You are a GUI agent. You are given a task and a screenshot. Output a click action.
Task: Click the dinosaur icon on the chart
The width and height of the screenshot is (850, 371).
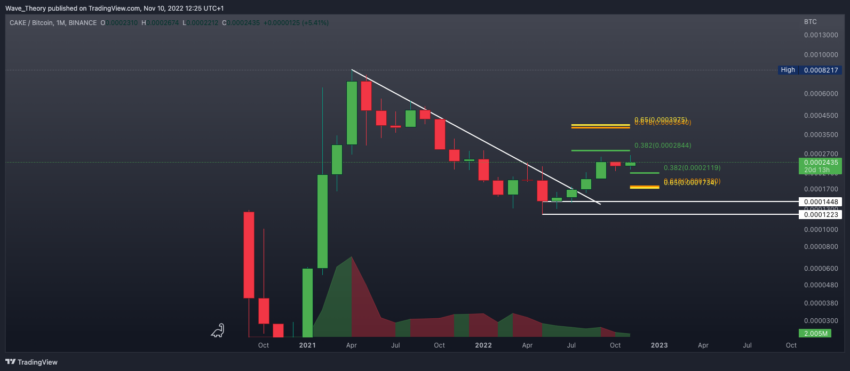pos(218,330)
